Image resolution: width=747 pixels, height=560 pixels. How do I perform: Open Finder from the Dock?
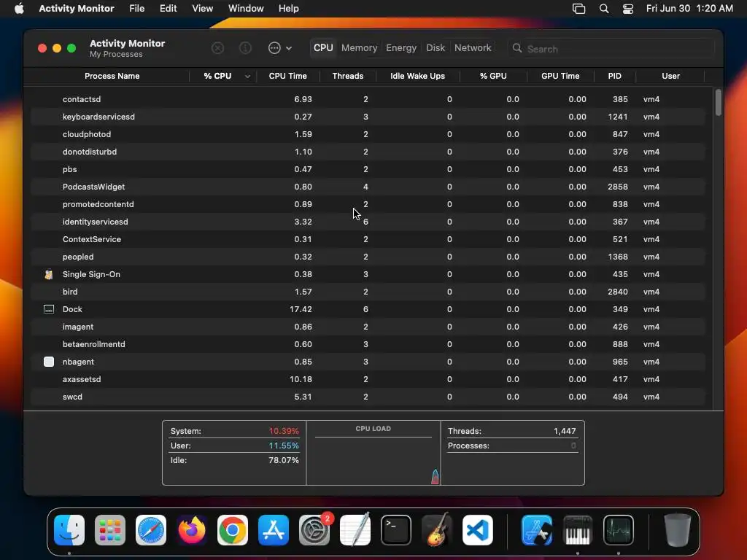69,530
